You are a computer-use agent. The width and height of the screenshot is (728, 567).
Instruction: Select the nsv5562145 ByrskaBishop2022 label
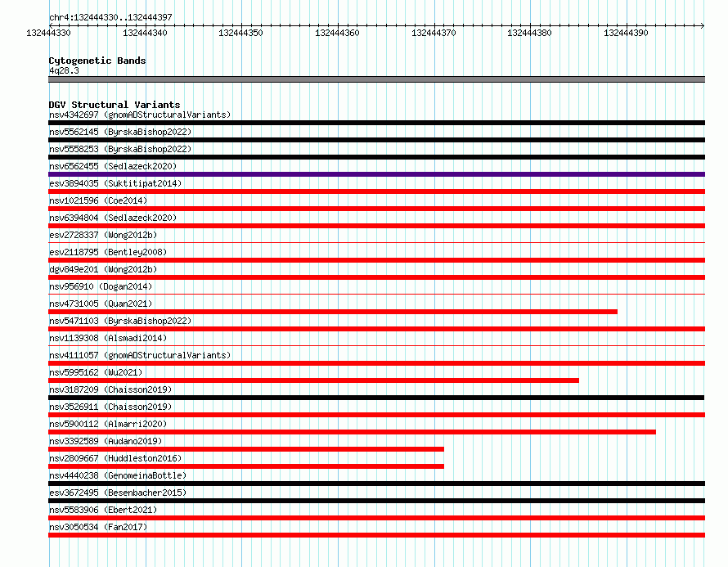pyautogui.click(x=120, y=132)
